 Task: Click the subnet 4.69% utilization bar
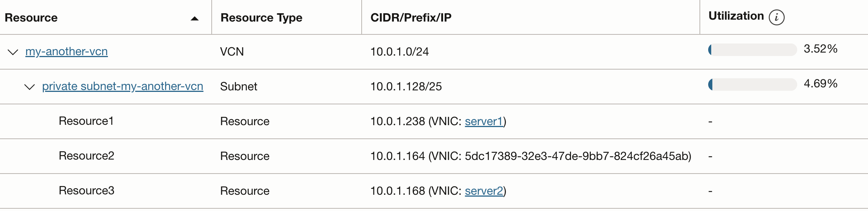tap(752, 84)
